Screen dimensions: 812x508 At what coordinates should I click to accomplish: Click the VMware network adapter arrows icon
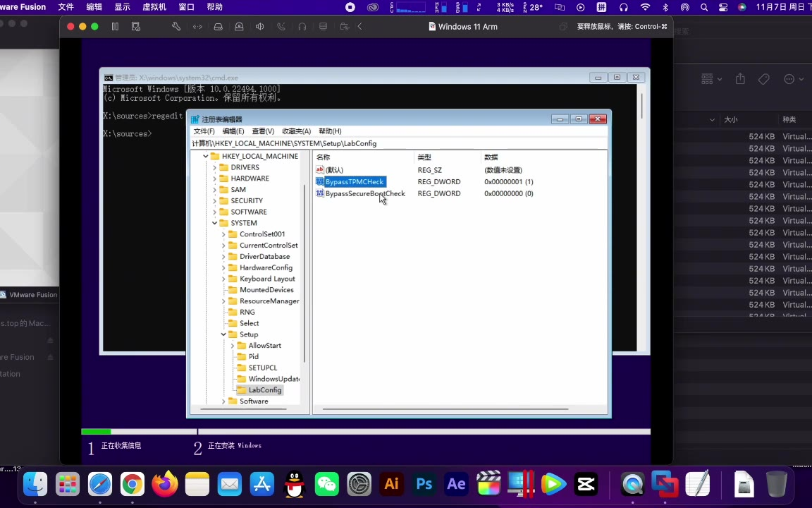[x=197, y=26]
